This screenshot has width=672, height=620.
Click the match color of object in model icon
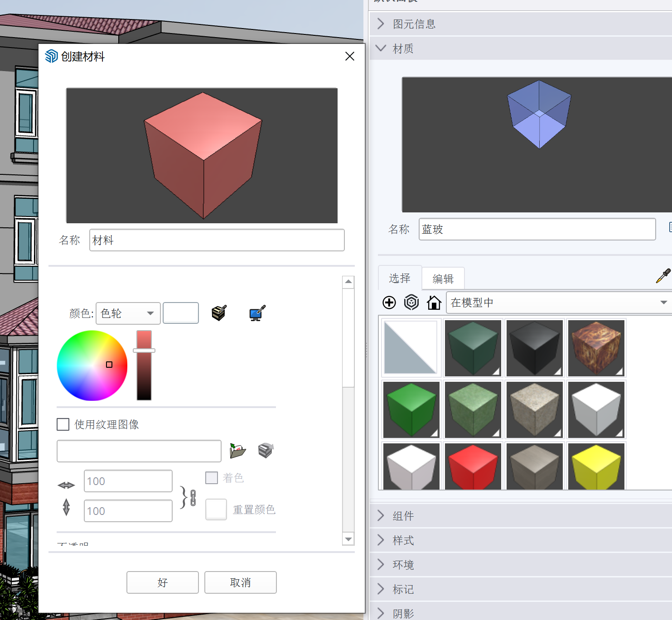point(219,313)
